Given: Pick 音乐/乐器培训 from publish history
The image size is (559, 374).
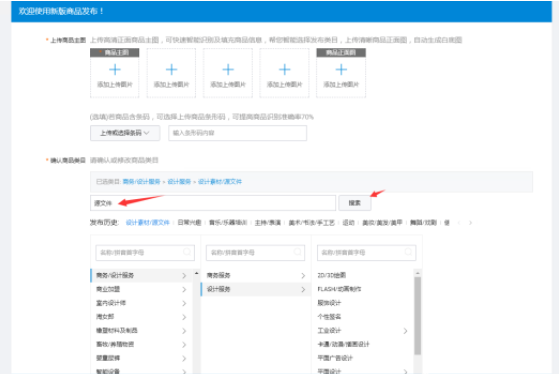Looking at the screenshot, I should coord(228,222).
